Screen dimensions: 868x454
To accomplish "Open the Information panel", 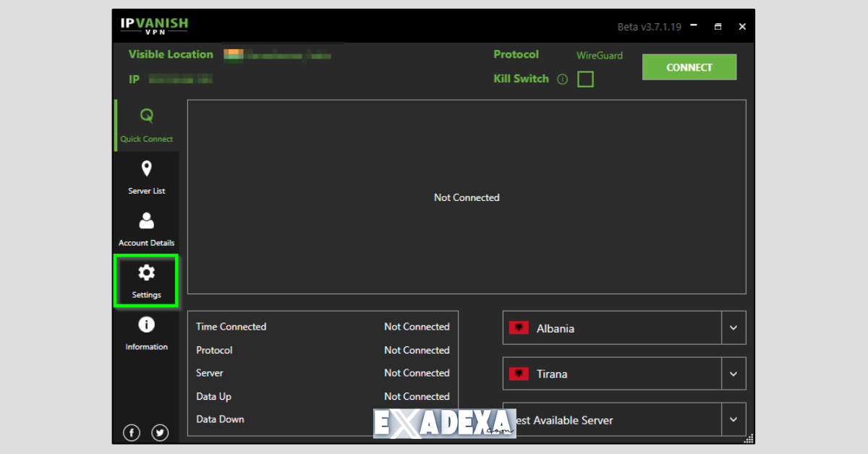I will click(146, 332).
